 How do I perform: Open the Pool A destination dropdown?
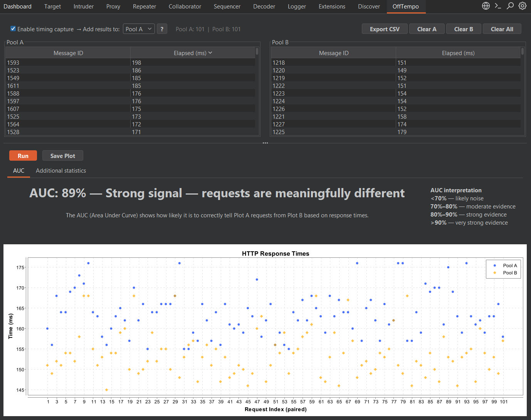coord(138,29)
